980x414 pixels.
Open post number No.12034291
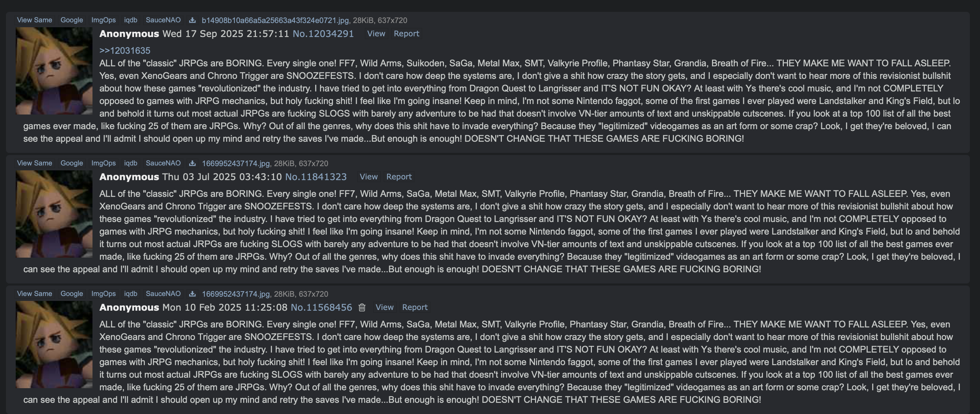(x=323, y=34)
